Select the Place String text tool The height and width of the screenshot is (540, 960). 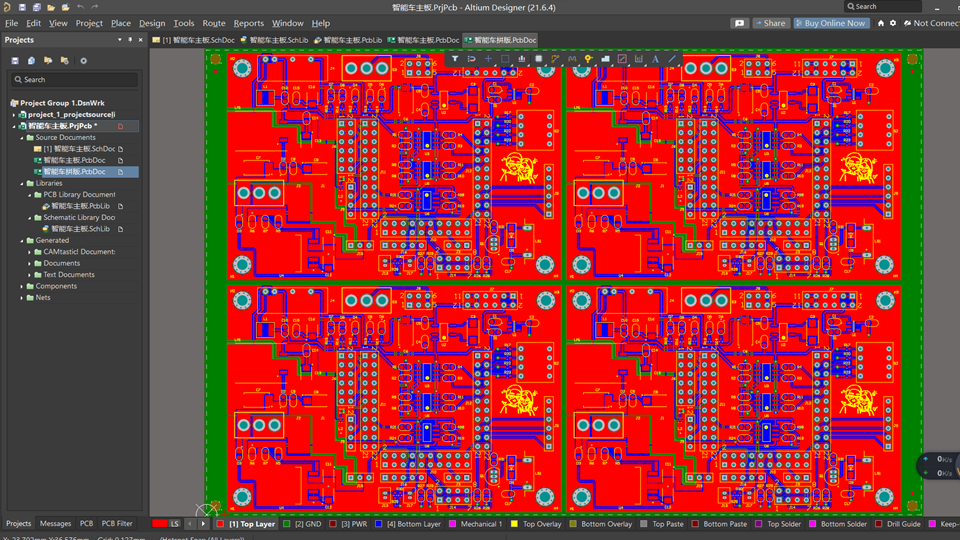point(655,59)
